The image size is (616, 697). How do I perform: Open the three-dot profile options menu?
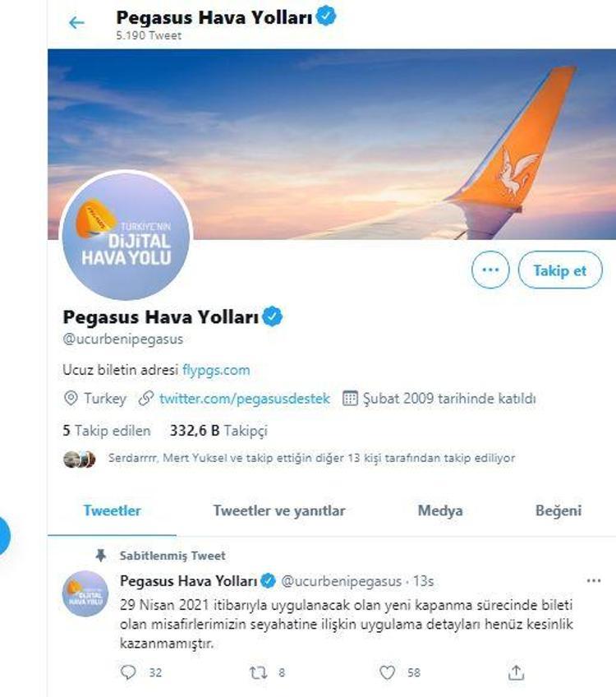point(490,270)
